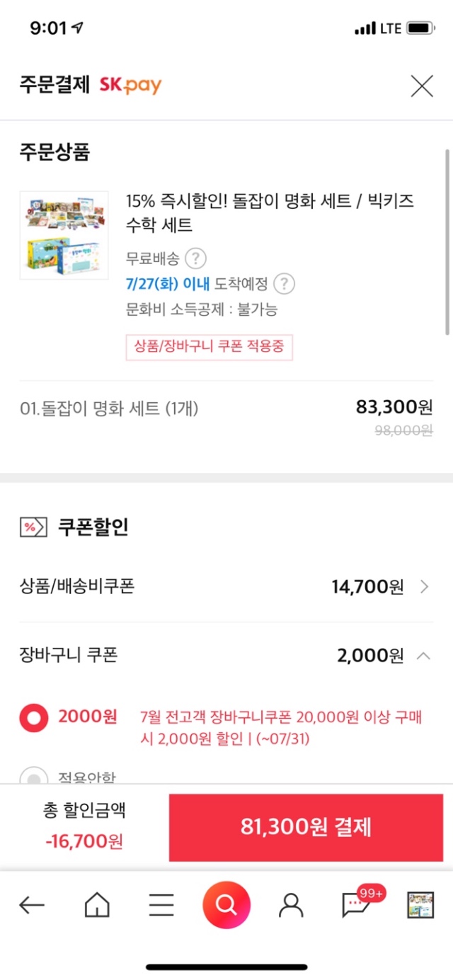Image resolution: width=453 pixels, height=980 pixels.
Task: Open the my account profile icon
Action: pos(291,904)
